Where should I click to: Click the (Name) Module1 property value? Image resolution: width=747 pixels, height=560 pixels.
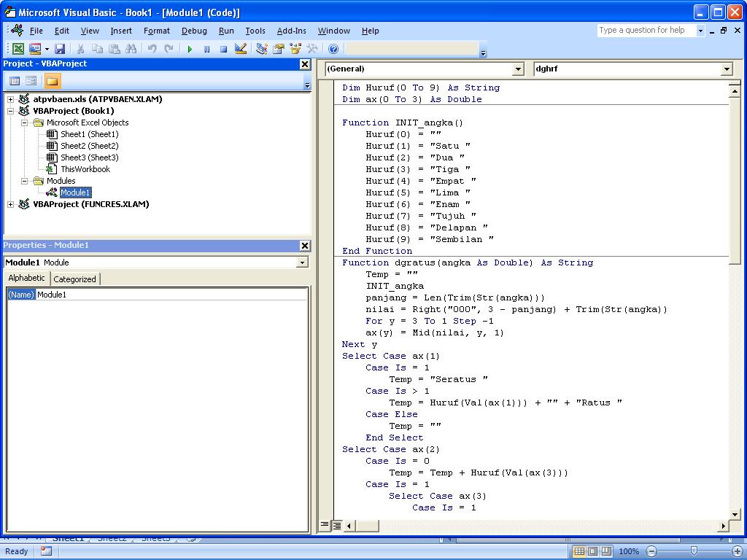[x=171, y=295]
